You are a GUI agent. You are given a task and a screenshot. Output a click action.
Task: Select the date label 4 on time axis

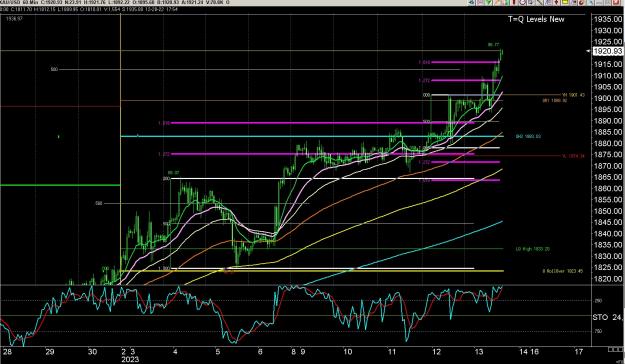pos(175,352)
